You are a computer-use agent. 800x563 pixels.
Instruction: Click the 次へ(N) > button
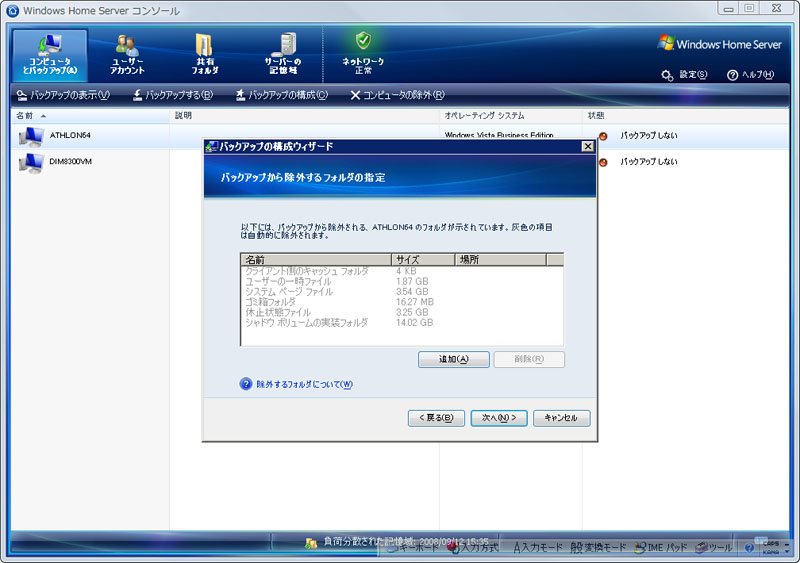click(x=499, y=418)
